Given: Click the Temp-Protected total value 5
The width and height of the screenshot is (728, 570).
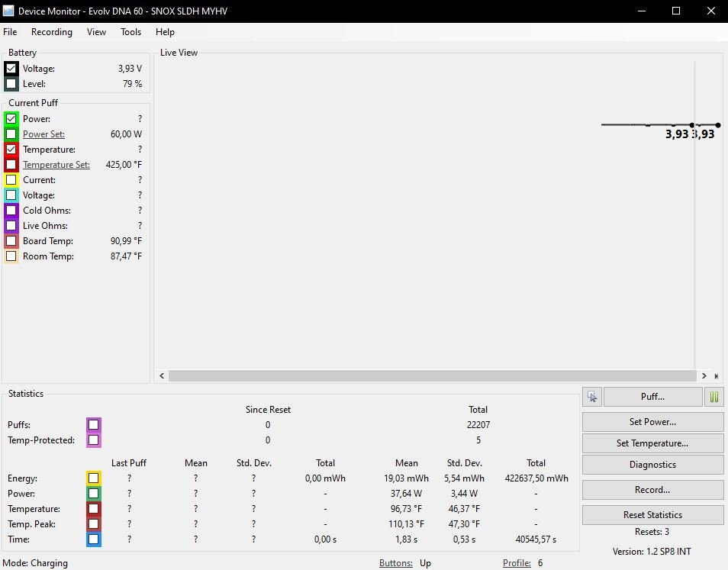Looking at the screenshot, I should tap(478, 440).
